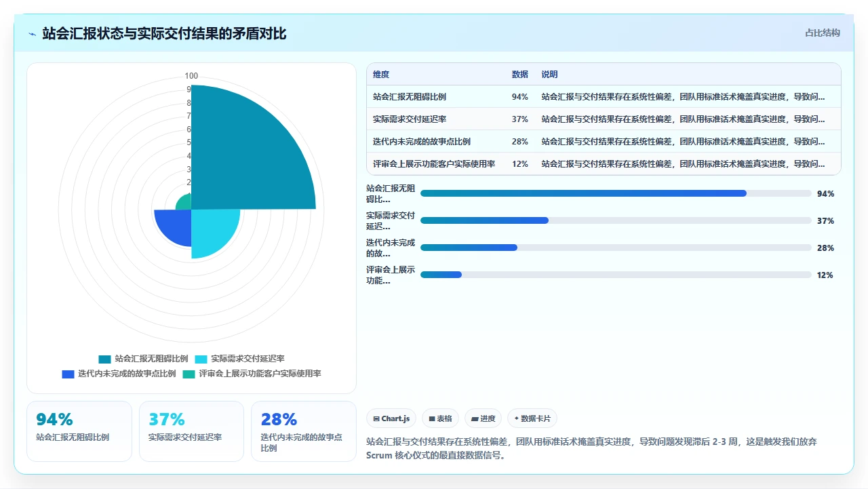Click the small green 12% polar segment

pos(185,203)
